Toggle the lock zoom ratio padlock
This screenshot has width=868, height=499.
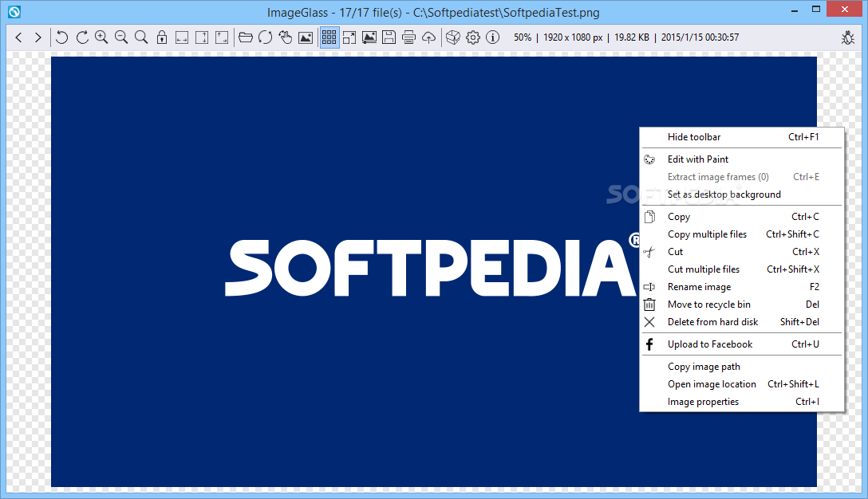click(x=162, y=37)
